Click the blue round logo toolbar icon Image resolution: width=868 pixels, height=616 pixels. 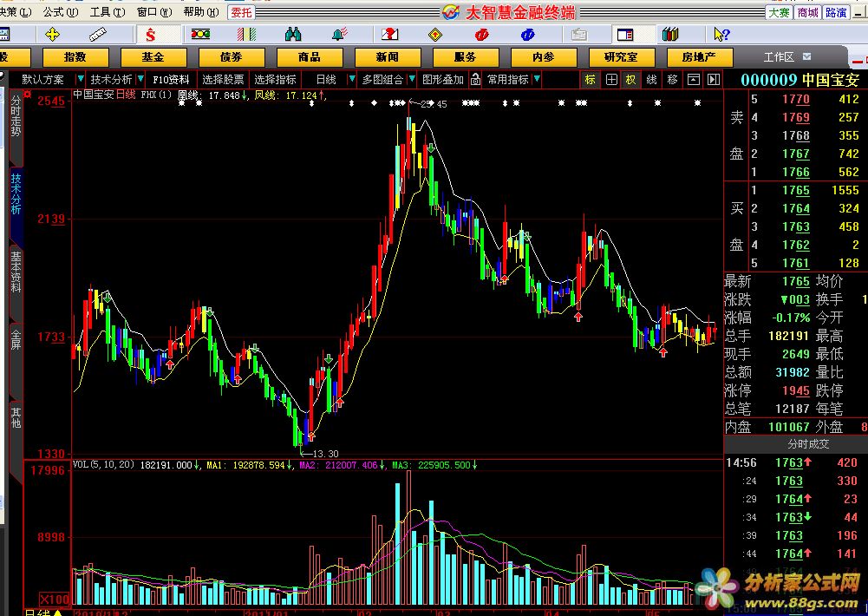click(x=527, y=35)
